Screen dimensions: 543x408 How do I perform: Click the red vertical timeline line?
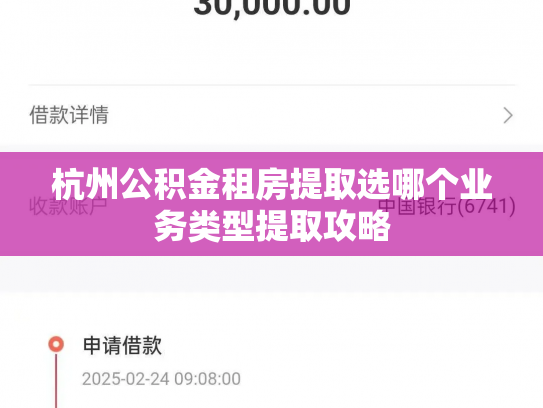pos(56,380)
